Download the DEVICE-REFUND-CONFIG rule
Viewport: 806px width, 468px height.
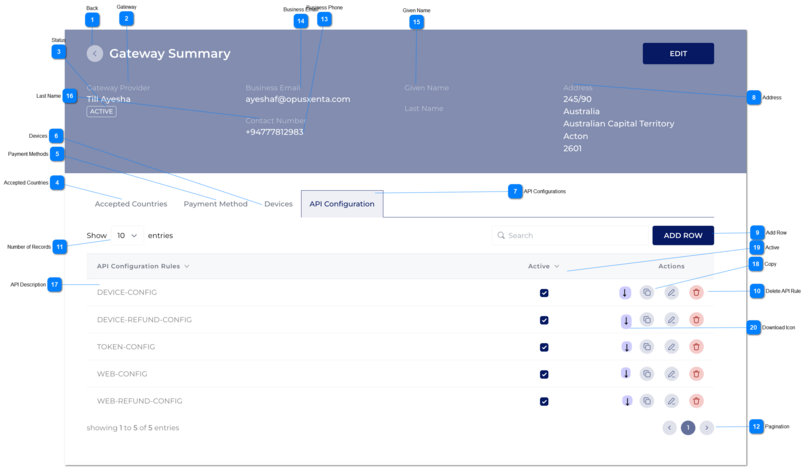[626, 321]
